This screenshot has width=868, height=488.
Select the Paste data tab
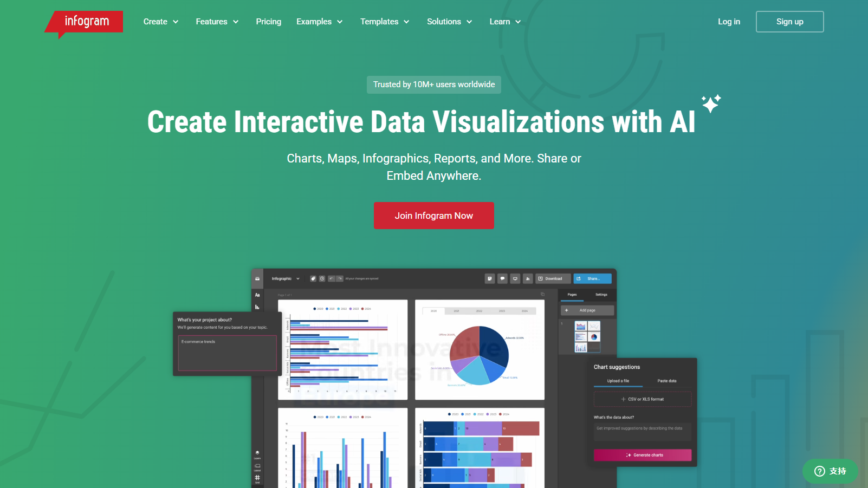[667, 381]
